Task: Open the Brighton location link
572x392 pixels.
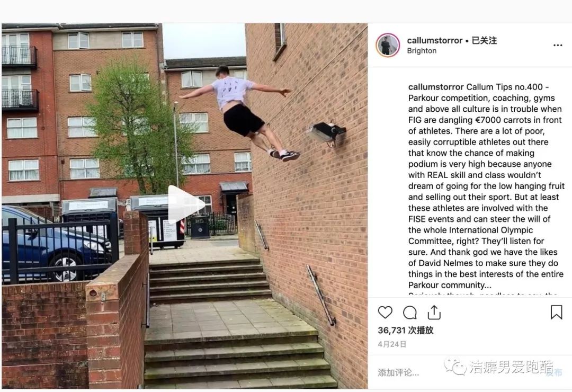Action: tap(422, 51)
